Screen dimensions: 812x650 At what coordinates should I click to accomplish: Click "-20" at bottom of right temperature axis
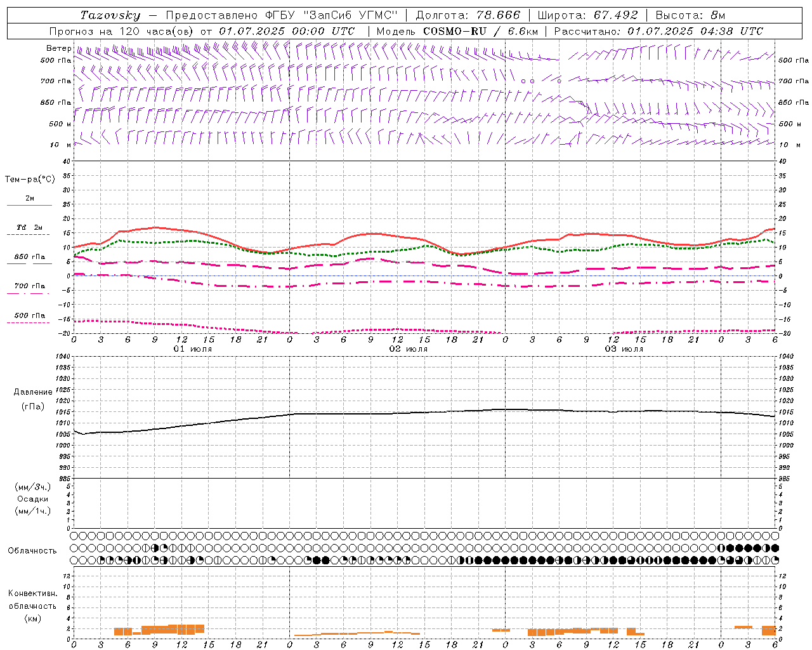click(x=783, y=333)
